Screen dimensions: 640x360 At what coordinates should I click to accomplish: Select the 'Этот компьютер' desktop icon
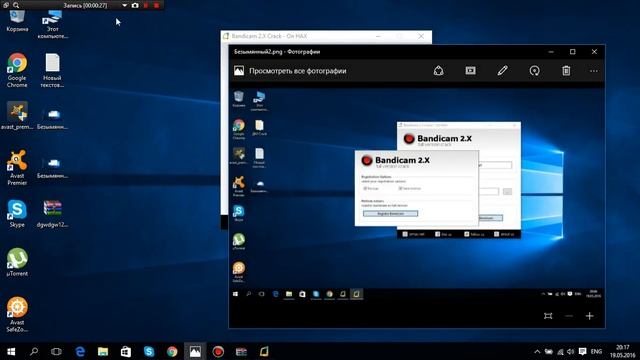(52, 24)
